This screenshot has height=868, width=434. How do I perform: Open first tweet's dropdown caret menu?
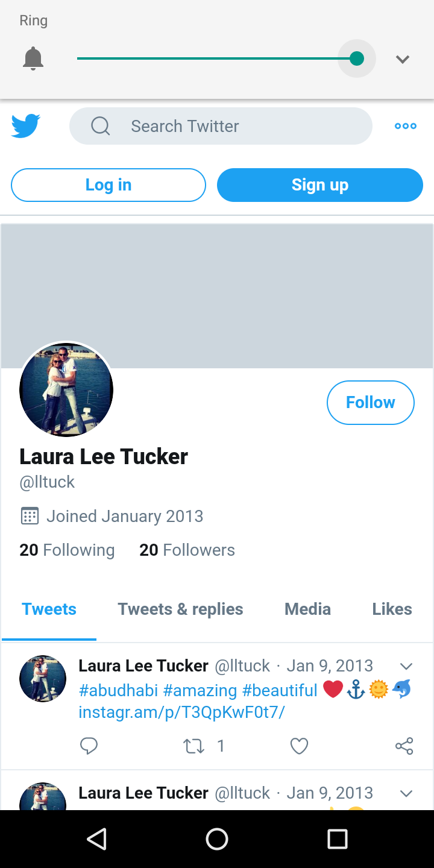pyautogui.click(x=406, y=666)
